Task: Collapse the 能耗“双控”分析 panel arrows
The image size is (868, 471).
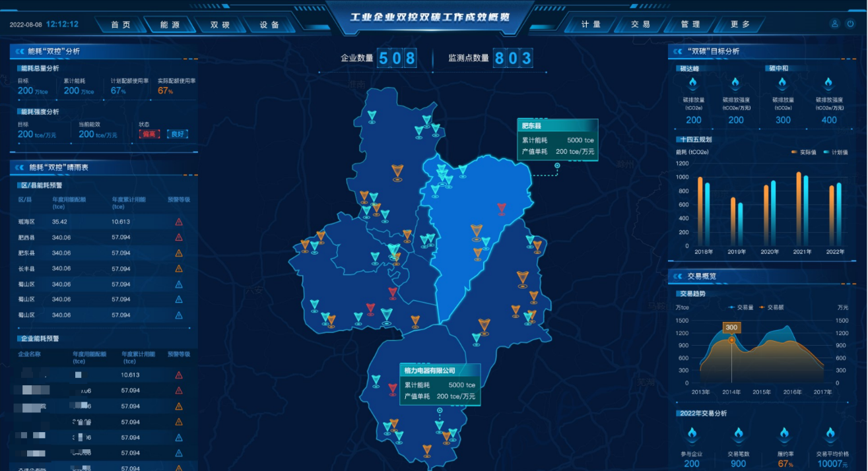Action: tap(20, 51)
